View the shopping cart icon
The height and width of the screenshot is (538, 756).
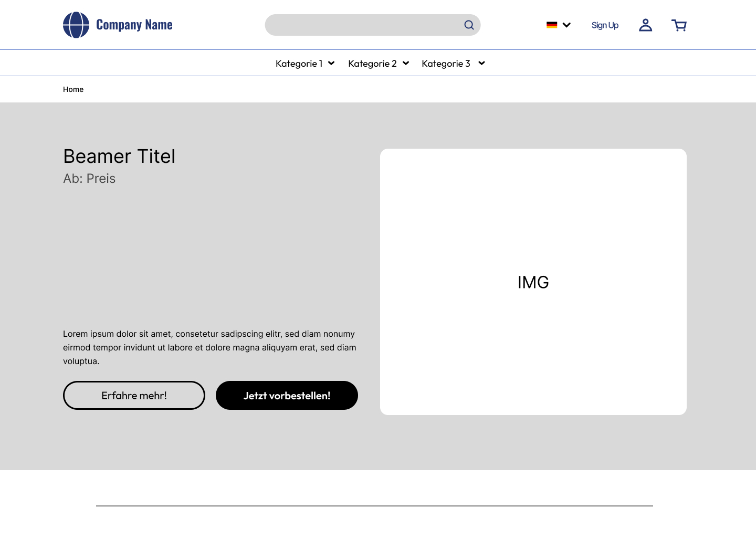click(679, 25)
